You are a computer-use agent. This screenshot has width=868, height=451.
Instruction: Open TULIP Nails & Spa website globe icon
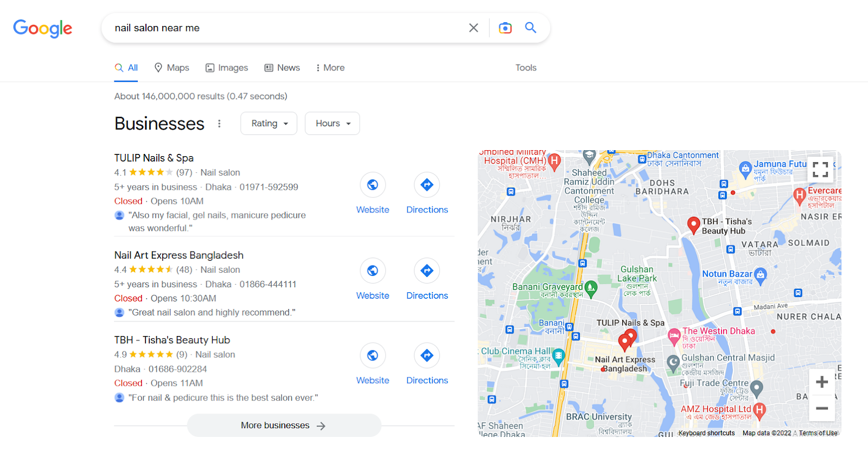click(373, 185)
